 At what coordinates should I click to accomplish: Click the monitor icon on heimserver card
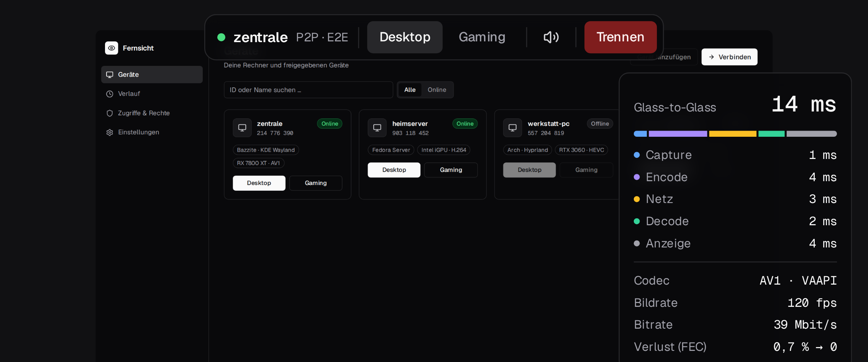click(377, 128)
